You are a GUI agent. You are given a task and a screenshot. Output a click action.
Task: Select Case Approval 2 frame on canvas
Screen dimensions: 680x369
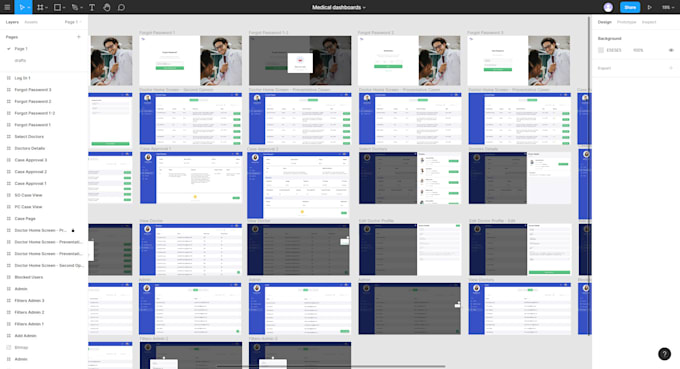(x=298, y=185)
